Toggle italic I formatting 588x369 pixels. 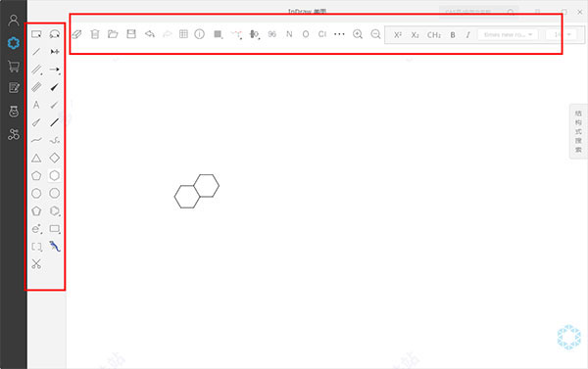point(467,35)
